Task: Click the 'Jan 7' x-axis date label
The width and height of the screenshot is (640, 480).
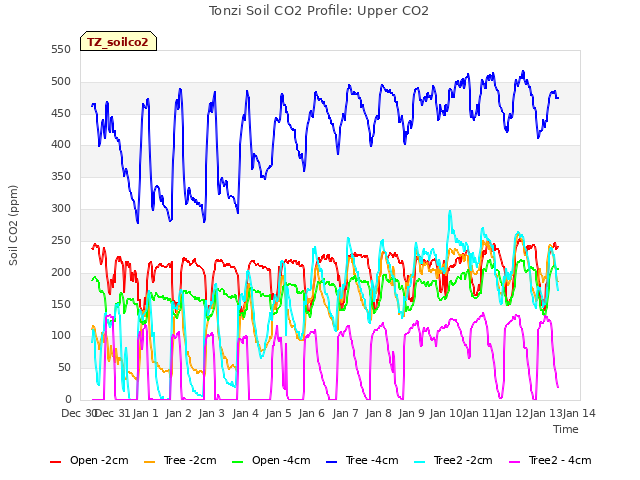Action: [x=345, y=413]
